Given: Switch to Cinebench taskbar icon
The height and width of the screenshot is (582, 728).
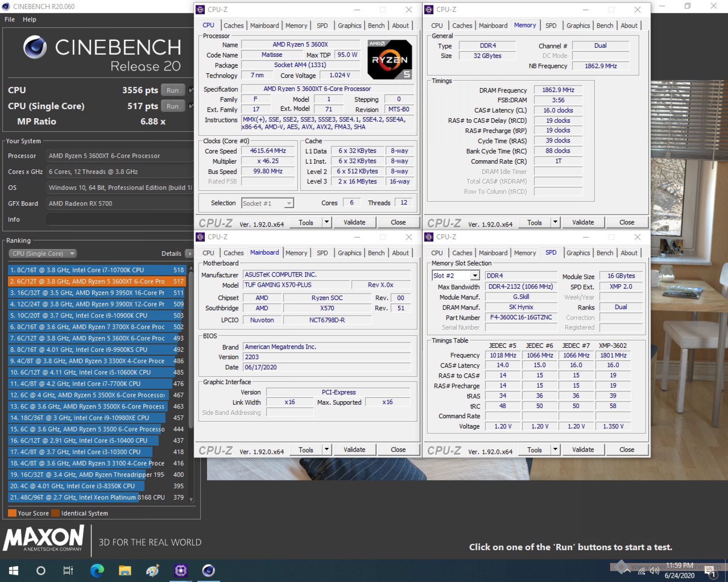Looking at the screenshot, I should (208, 570).
